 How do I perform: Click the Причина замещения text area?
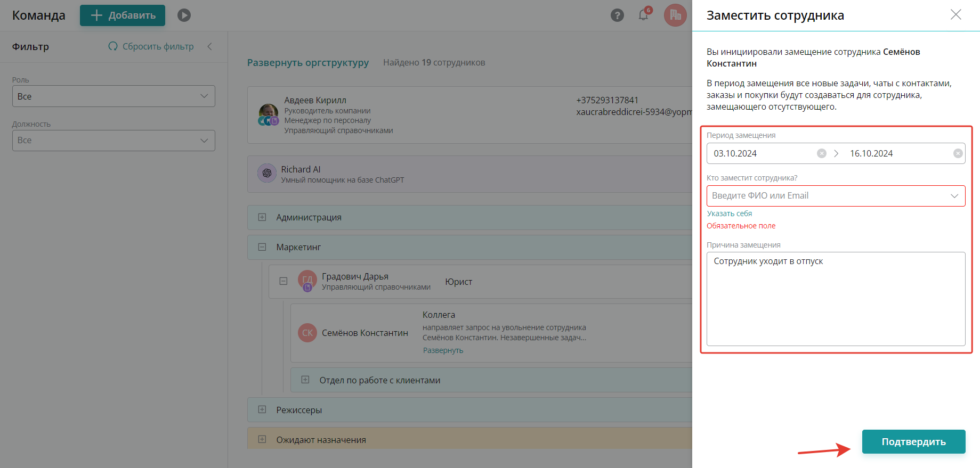tap(836, 299)
